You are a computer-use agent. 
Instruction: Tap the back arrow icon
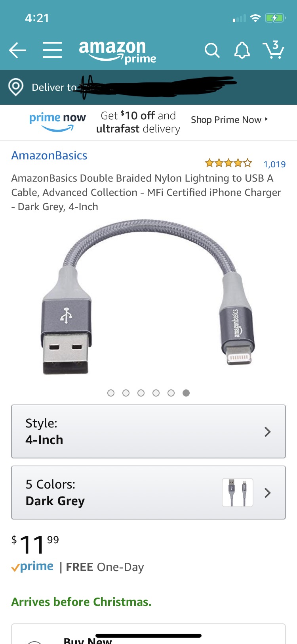click(x=17, y=50)
